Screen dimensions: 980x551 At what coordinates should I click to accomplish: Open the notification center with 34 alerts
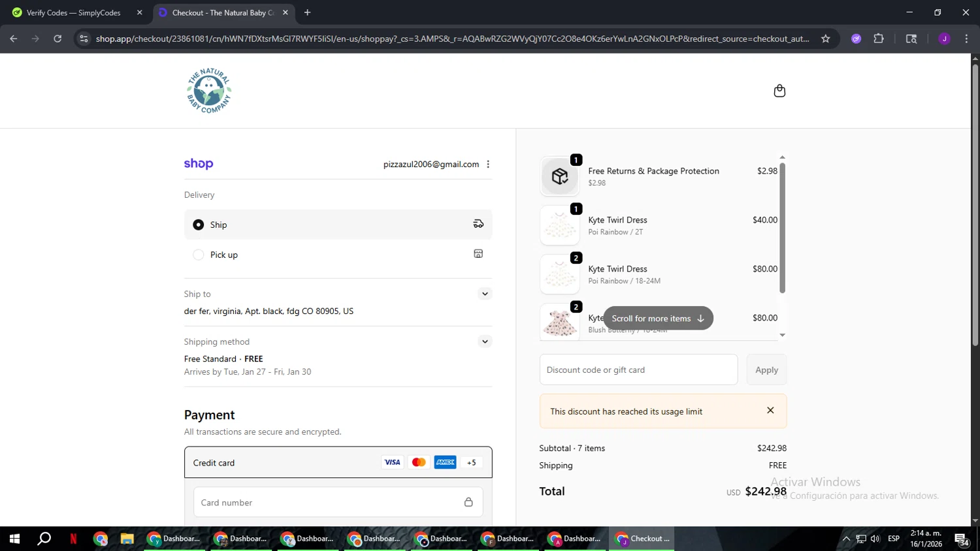pyautogui.click(x=962, y=539)
